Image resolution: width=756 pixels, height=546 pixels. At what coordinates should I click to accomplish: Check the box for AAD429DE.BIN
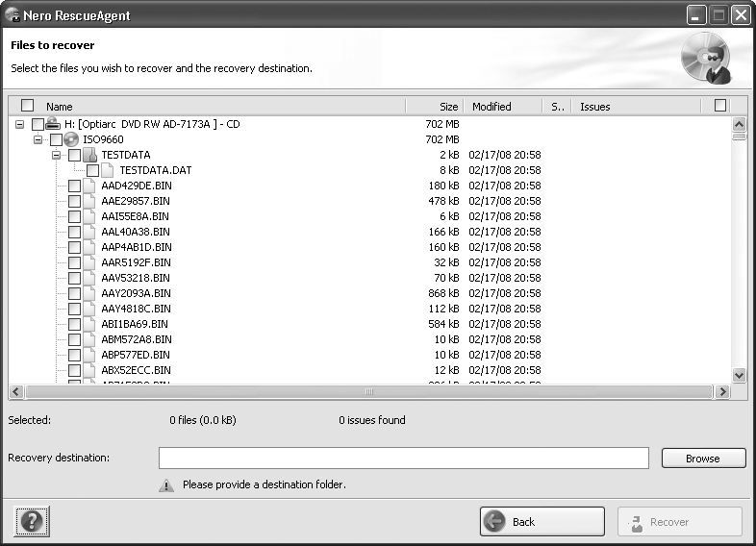coord(74,186)
